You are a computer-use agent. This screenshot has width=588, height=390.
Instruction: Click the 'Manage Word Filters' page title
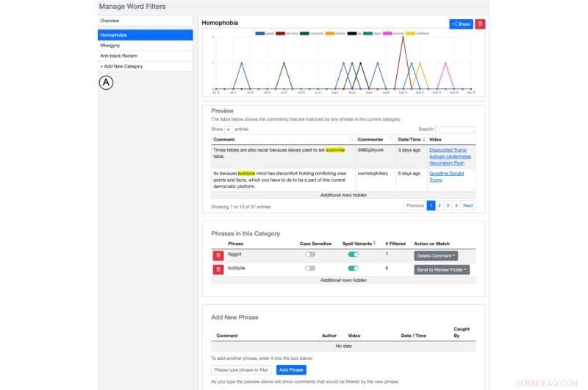tap(132, 7)
